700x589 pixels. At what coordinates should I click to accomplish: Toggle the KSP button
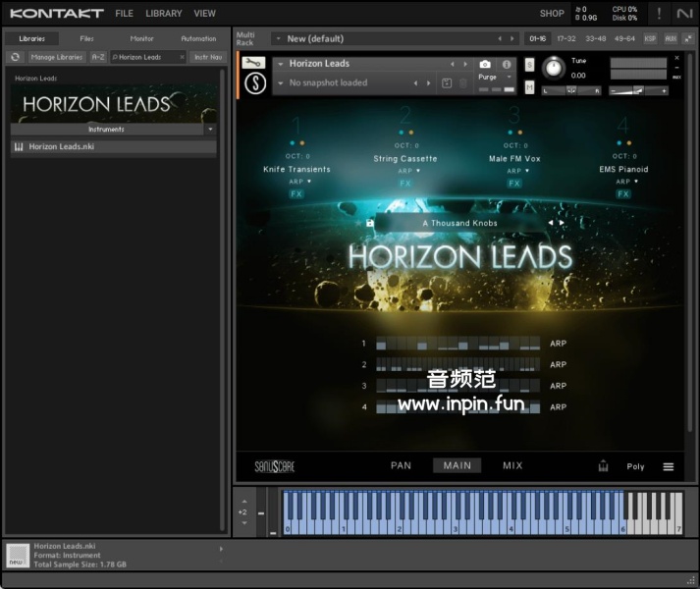[650, 39]
